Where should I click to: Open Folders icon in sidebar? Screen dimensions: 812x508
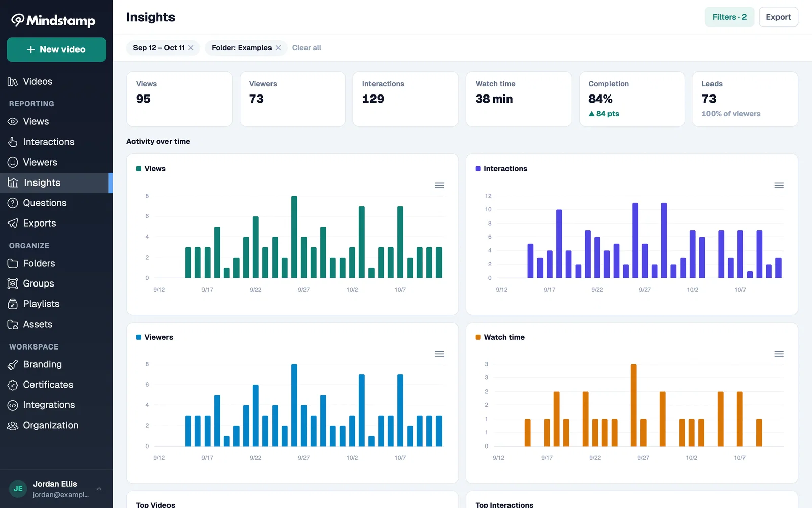13,264
